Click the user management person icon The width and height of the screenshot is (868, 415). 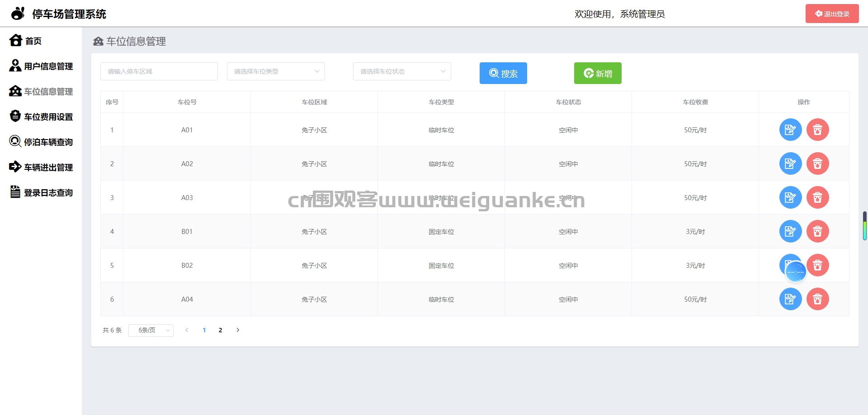tap(15, 65)
